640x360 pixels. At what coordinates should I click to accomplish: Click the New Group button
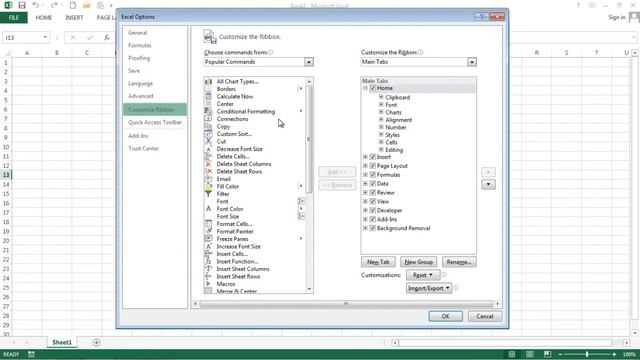point(418,262)
